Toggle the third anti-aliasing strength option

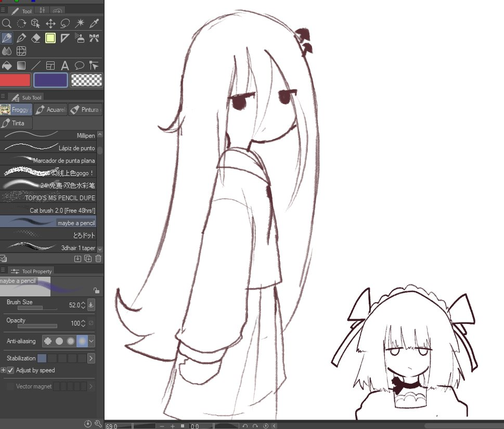point(70,341)
